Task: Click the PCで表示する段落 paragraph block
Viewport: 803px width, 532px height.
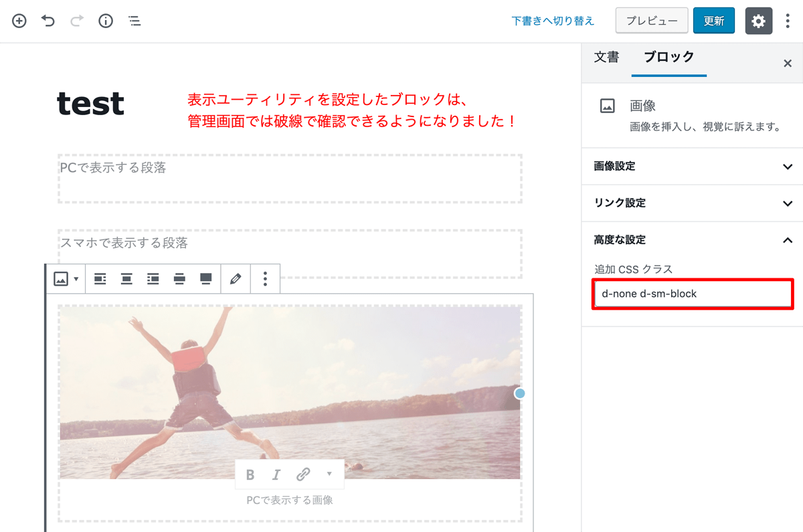Action: [x=290, y=178]
